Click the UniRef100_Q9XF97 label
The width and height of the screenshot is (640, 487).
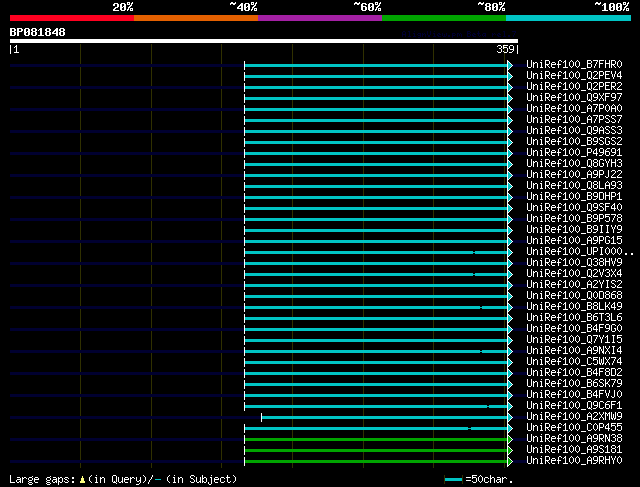pyautogui.click(x=574, y=98)
